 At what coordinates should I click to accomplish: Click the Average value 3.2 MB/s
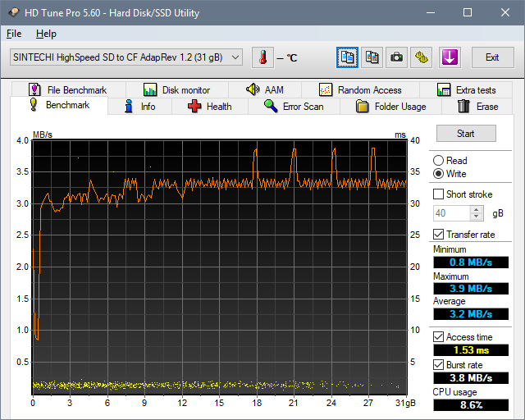click(471, 314)
